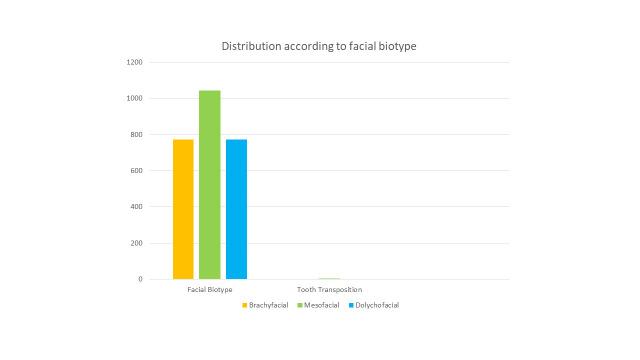
Task: Click the yellow Brachyfacial legend swatch
Action: (x=244, y=305)
